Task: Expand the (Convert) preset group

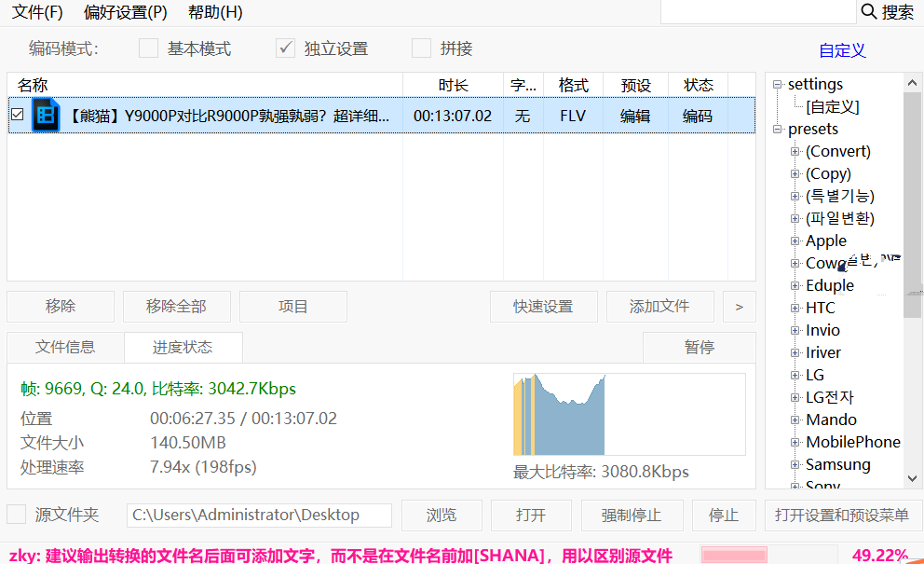Action: click(x=795, y=152)
